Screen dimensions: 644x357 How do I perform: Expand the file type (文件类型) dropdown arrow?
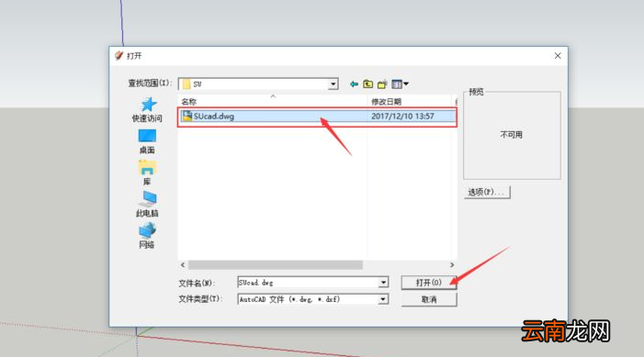(383, 299)
